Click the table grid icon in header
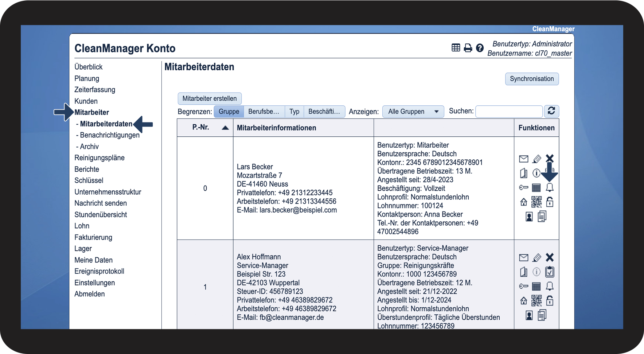This screenshot has width=644, height=354. click(x=456, y=48)
